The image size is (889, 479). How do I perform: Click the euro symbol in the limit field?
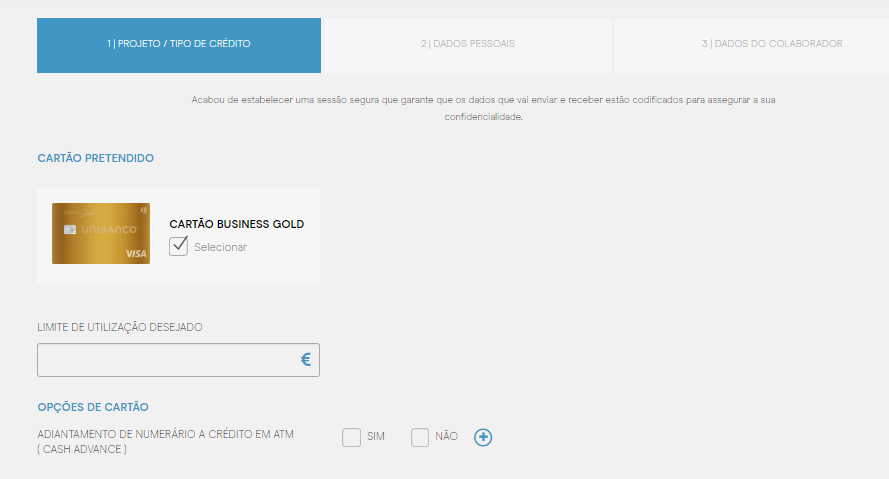[x=306, y=360]
